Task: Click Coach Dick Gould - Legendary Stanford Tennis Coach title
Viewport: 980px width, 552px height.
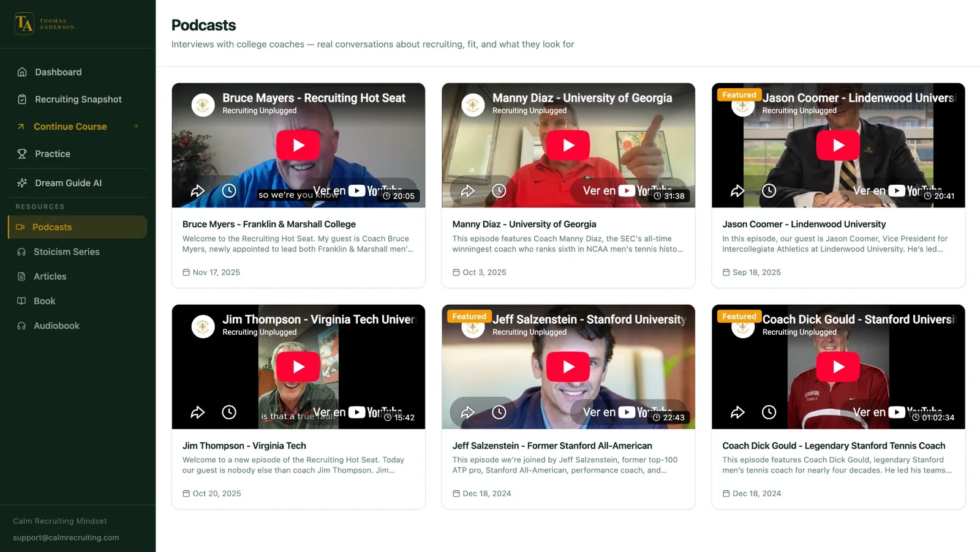Action: [834, 446]
